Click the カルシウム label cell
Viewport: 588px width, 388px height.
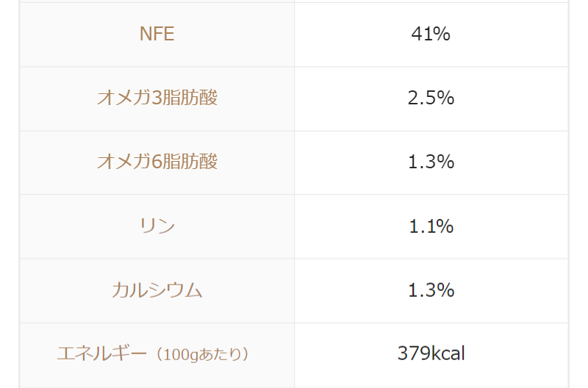[157, 290]
